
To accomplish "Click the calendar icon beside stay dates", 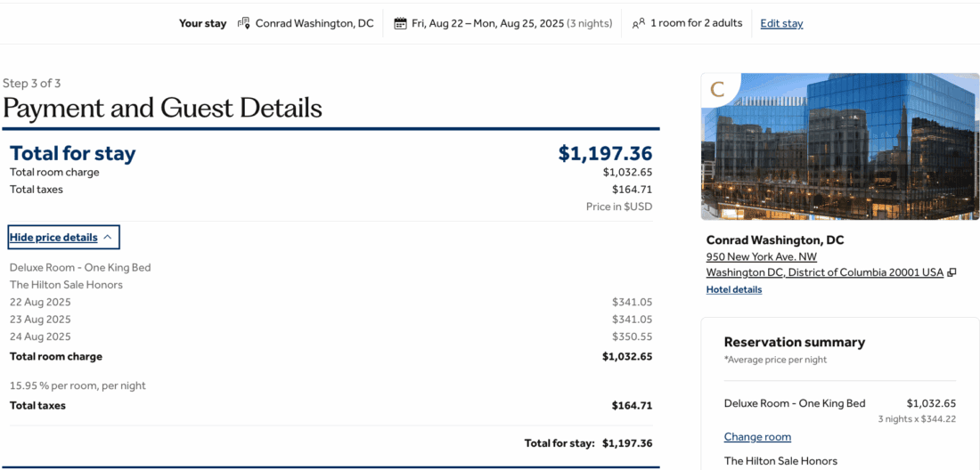I will coord(400,23).
